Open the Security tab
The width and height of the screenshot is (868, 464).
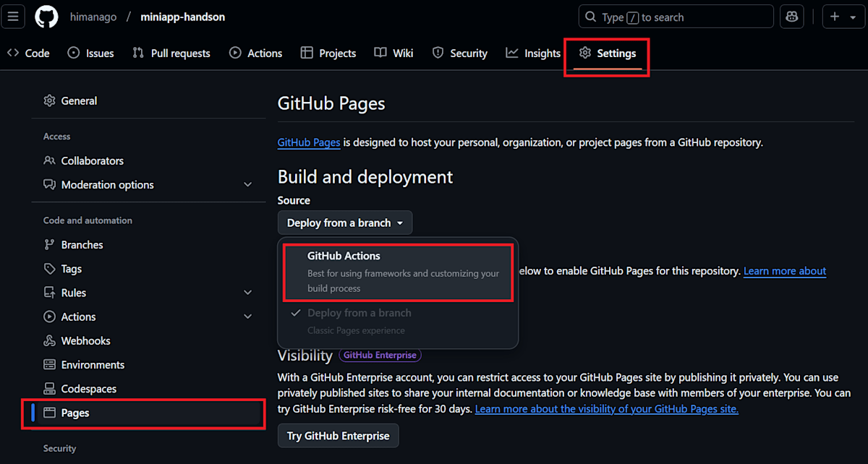pos(460,53)
